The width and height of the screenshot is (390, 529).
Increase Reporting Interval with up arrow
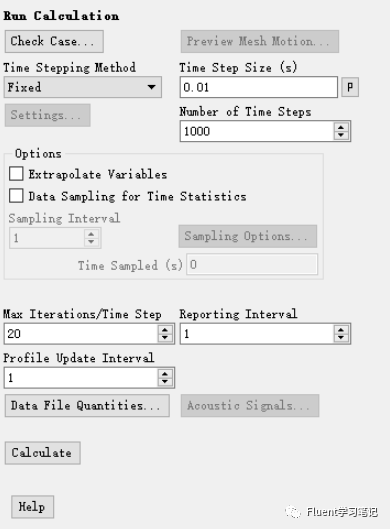341,330
